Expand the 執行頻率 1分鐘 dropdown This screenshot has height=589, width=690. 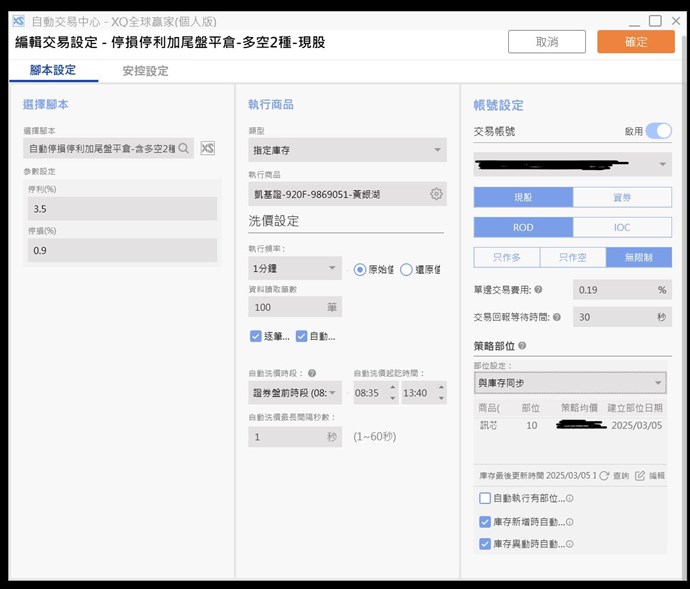(295, 269)
